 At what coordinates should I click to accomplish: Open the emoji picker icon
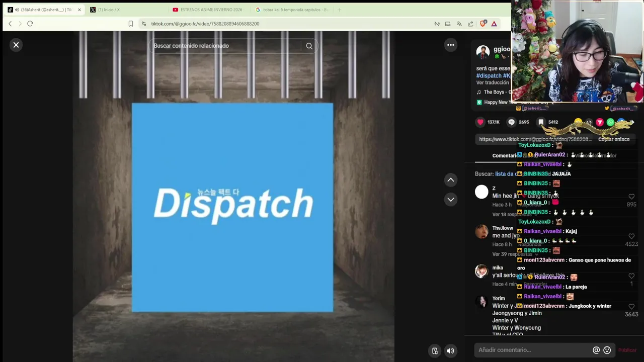point(607,350)
